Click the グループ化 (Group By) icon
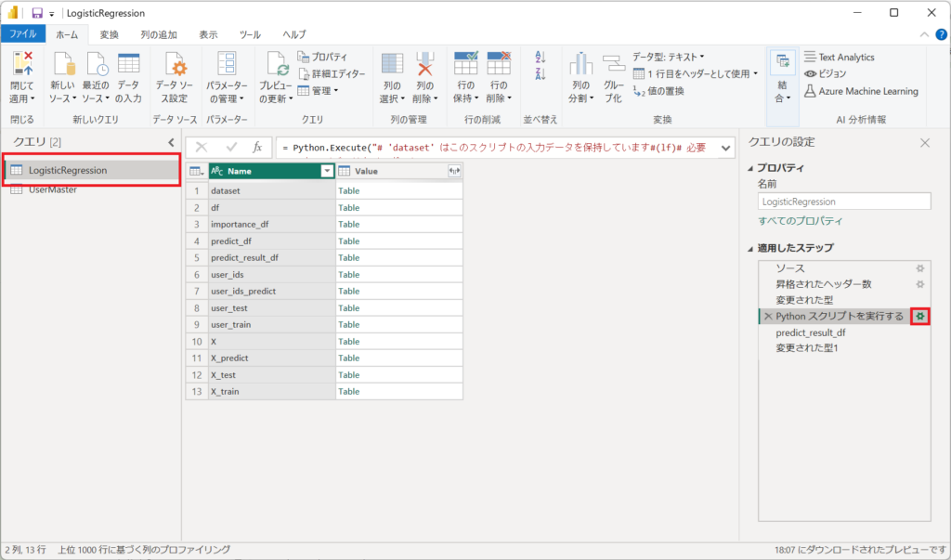 [x=613, y=64]
